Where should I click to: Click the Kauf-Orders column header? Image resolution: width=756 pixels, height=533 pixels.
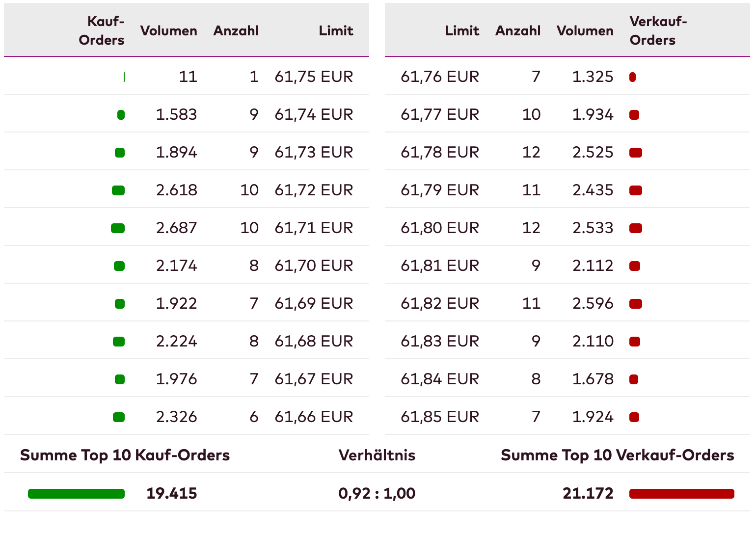point(101,30)
